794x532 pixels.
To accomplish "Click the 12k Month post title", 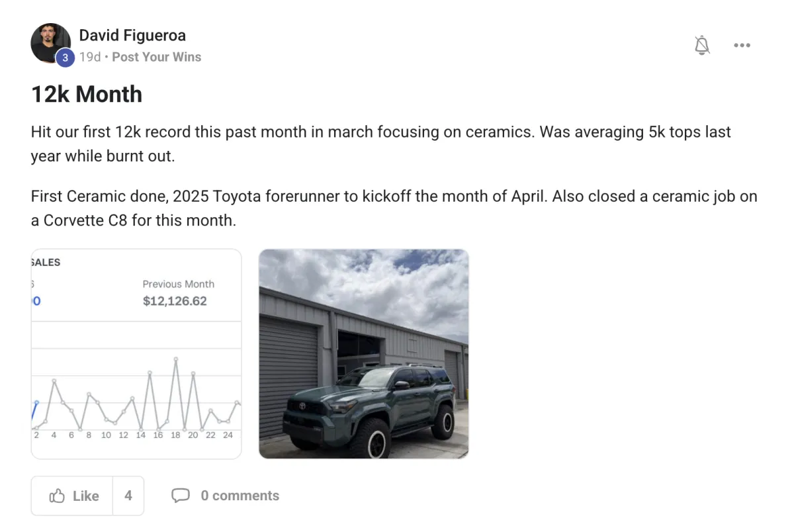I will (x=87, y=94).
